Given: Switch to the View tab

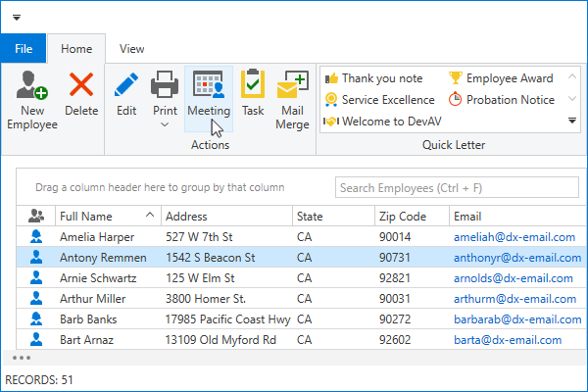Looking at the screenshot, I should coord(131,48).
